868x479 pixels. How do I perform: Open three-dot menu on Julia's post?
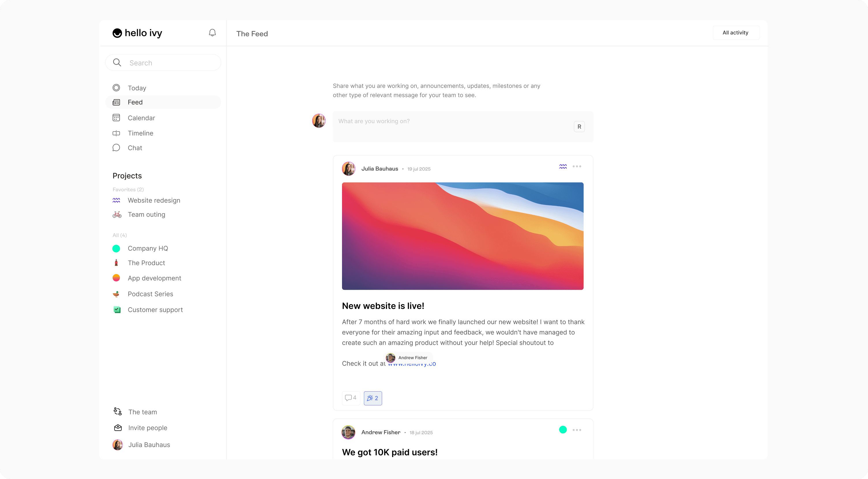pyautogui.click(x=576, y=166)
